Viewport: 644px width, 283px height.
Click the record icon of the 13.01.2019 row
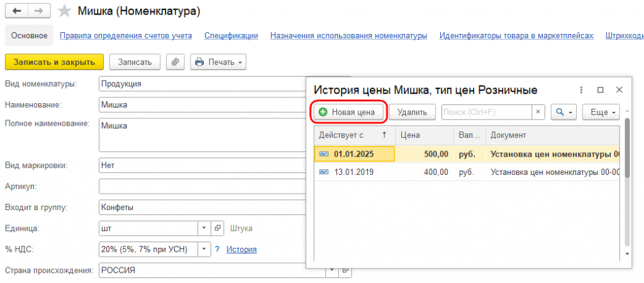pyautogui.click(x=324, y=172)
